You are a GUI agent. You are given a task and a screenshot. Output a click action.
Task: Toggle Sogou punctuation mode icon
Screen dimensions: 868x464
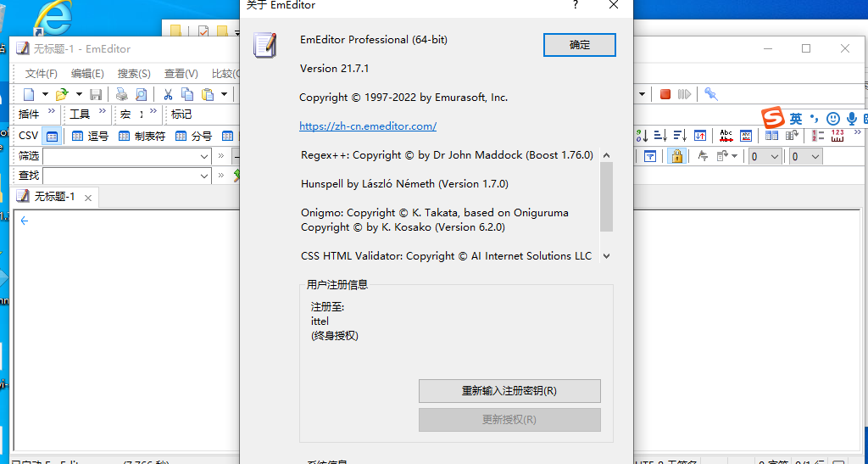pos(814,118)
